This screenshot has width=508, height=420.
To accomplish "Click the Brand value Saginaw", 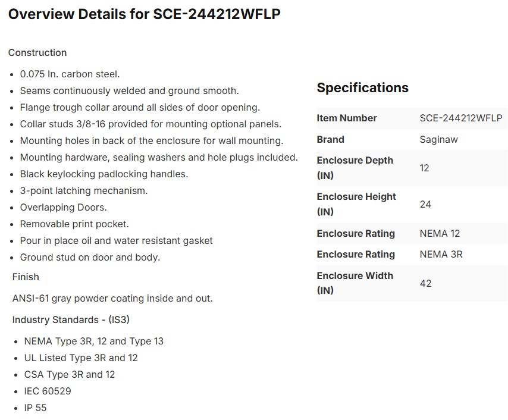I will tap(438, 139).
